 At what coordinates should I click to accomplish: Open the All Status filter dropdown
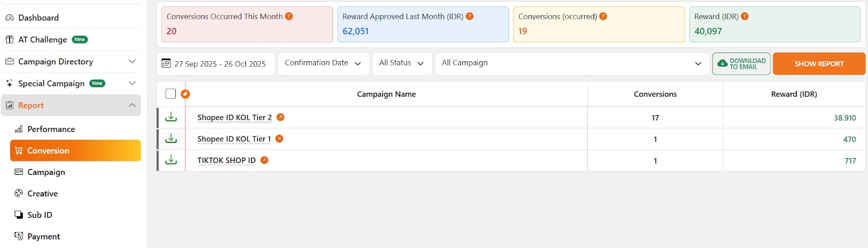click(401, 63)
